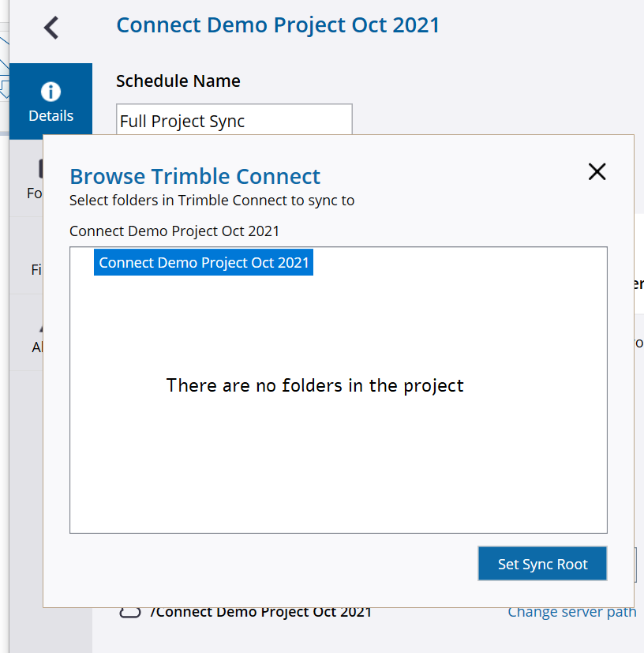Image resolution: width=644 pixels, height=653 pixels.
Task: Click the back arrow navigation icon
Action: [x=51, y=26]
